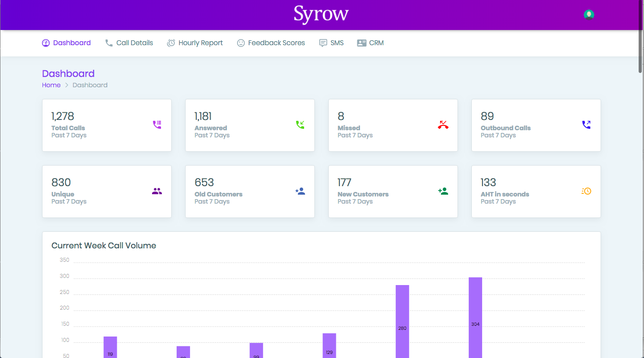Viewport: 644px width, 358px height.
Task: Click the Home breadcrumb link
Action: pos(51,85)
